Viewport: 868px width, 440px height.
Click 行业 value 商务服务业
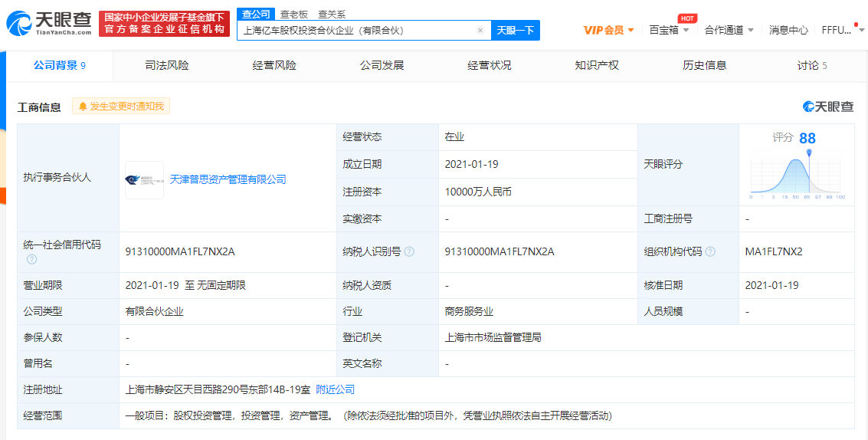coord(469,311)
